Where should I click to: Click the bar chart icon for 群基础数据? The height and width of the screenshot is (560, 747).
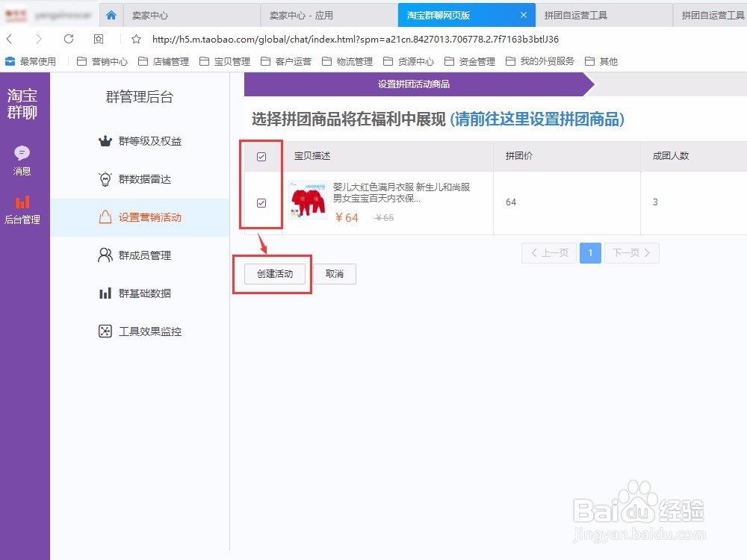(106, 293)
